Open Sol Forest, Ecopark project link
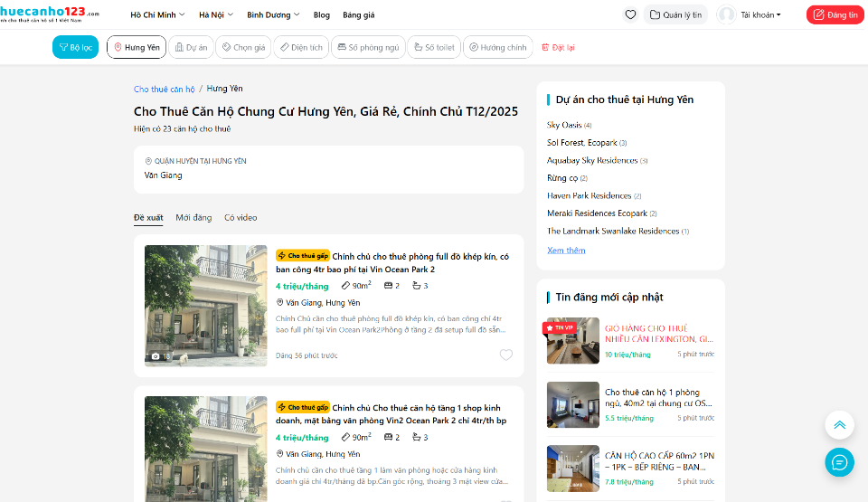The height and width of the screenshot is (502, 868). click(587, 142)
